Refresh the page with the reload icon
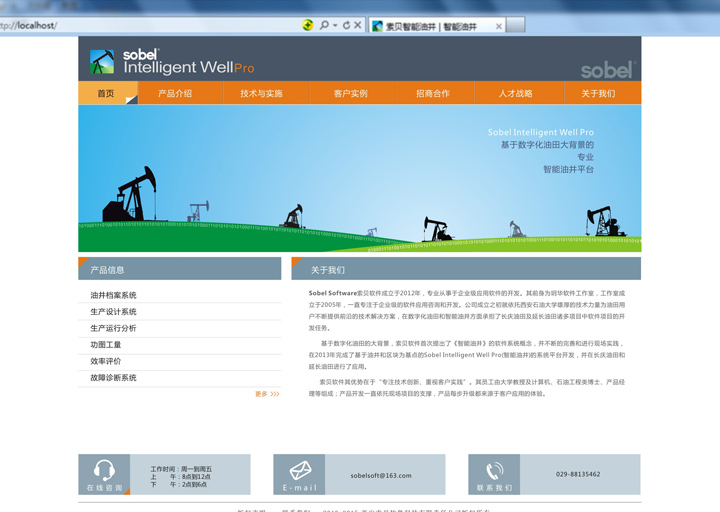This screenshot has width=720, height=512. 347,25
